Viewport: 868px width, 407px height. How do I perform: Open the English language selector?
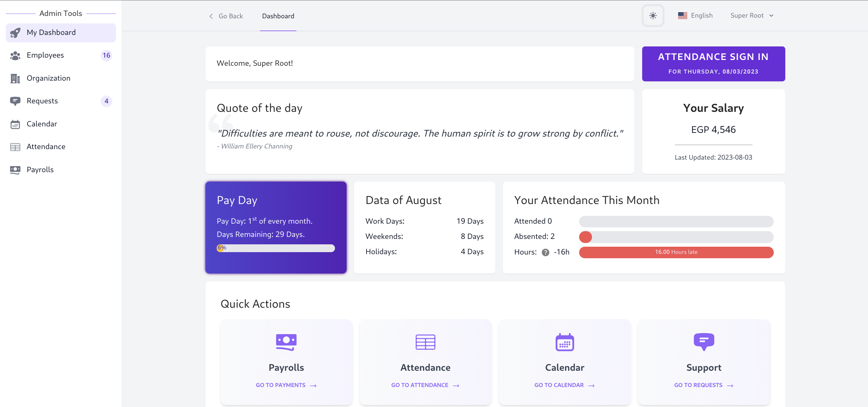(x=695, y=16)
